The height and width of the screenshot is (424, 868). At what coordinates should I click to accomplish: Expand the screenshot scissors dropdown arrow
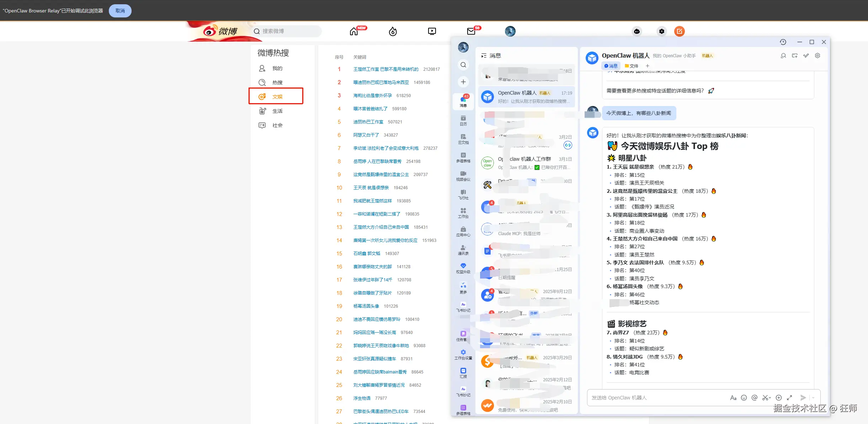770,398
